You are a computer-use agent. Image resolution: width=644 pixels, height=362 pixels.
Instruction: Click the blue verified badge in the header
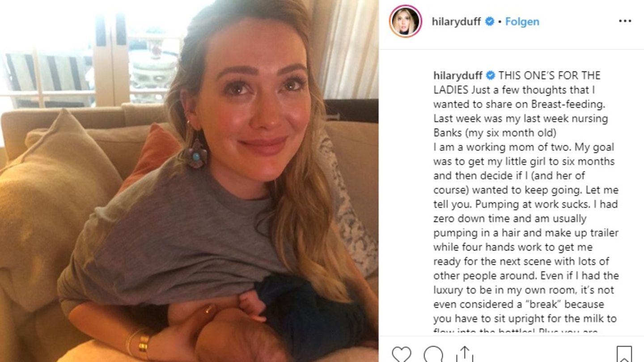pyautogui.click(x=490, y=21)
